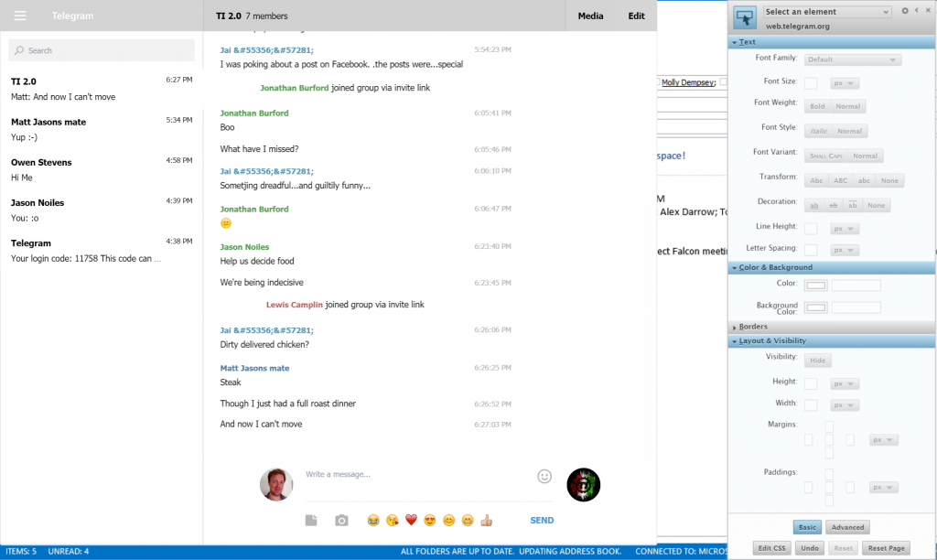This screenshot has height=560, width=937.
Task: Open the Telegram hamburger menu
Action: tap(20, 16)
